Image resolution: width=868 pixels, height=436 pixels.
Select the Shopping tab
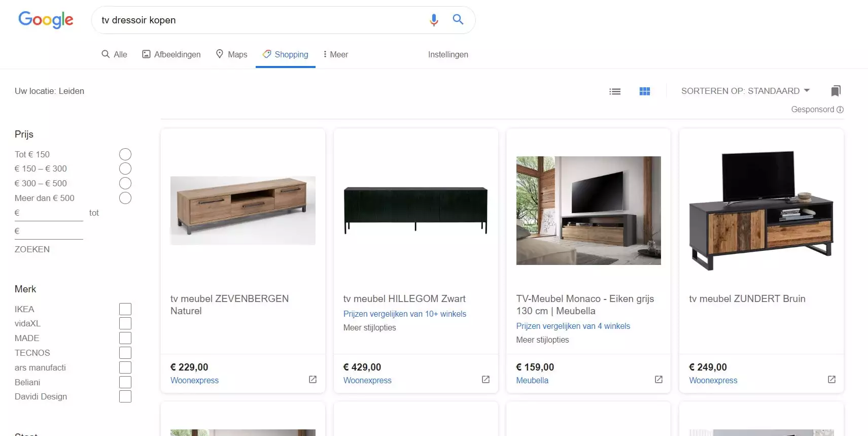[286, 54]
